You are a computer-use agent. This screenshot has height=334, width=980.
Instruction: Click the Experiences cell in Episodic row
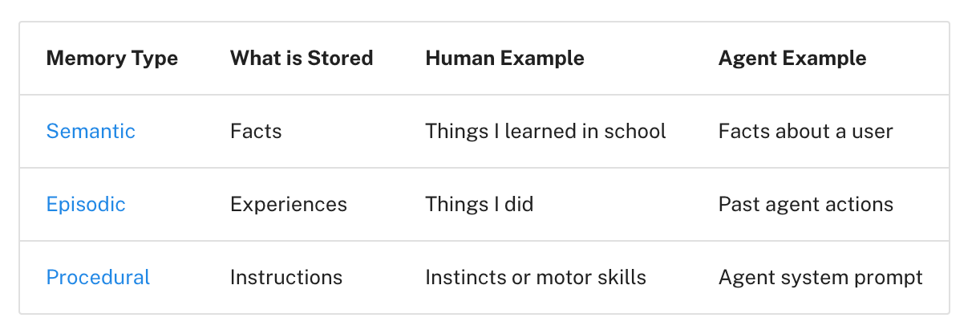(x=289, y=204)
